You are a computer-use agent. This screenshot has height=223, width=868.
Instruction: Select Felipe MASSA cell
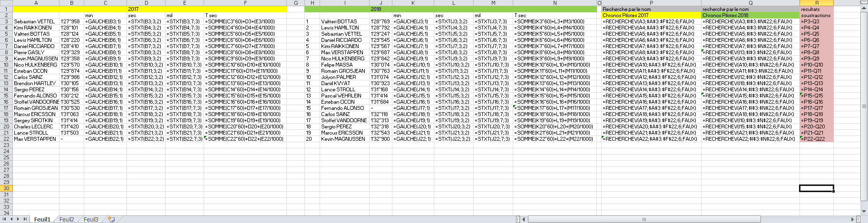345,65
